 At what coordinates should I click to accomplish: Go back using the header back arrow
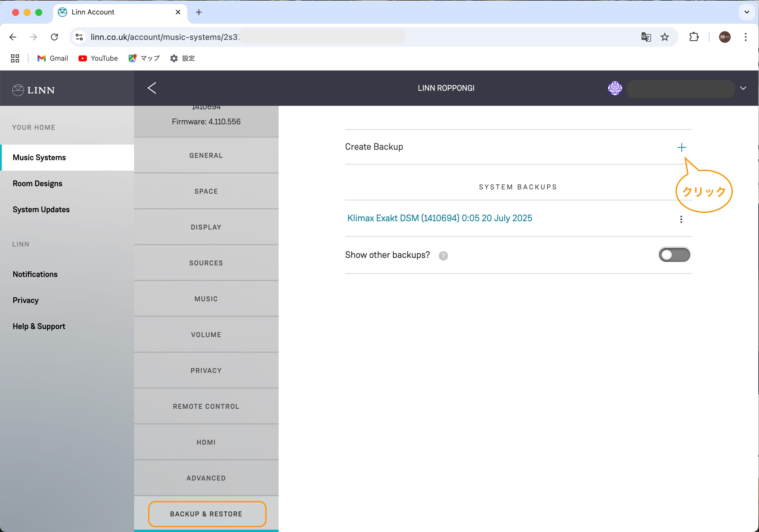pos(152,88)
